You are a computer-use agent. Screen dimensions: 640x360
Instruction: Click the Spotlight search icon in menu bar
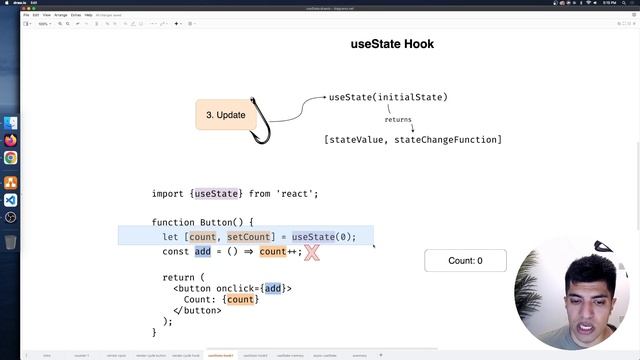[624, 2]
